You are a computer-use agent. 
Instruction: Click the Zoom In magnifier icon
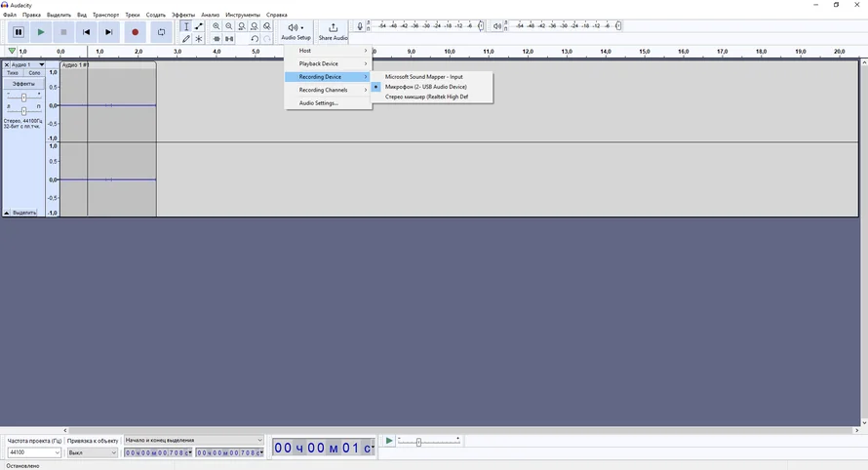217,26
